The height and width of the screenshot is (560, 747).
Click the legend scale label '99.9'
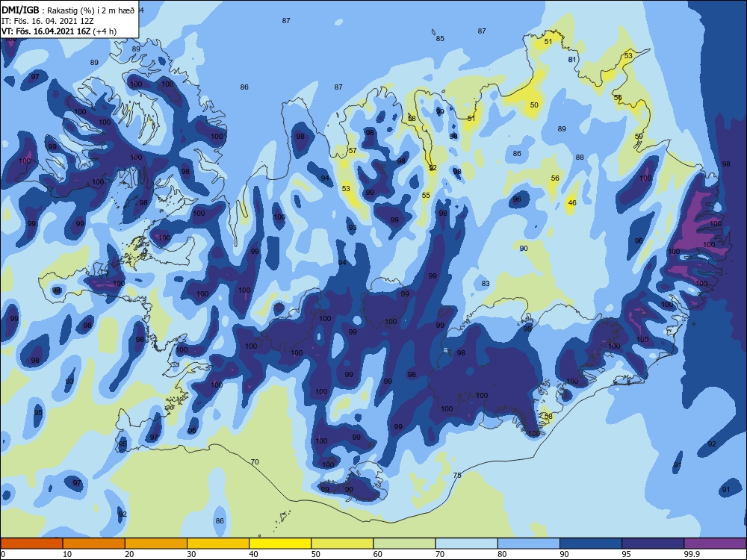click(x=692, y=554)
